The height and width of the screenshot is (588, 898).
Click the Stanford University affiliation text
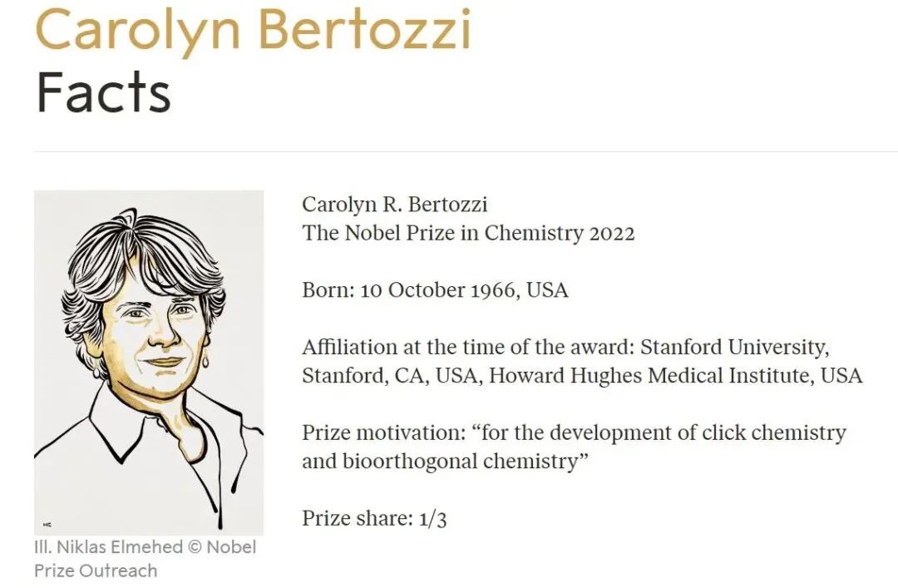tap(733, 347)
